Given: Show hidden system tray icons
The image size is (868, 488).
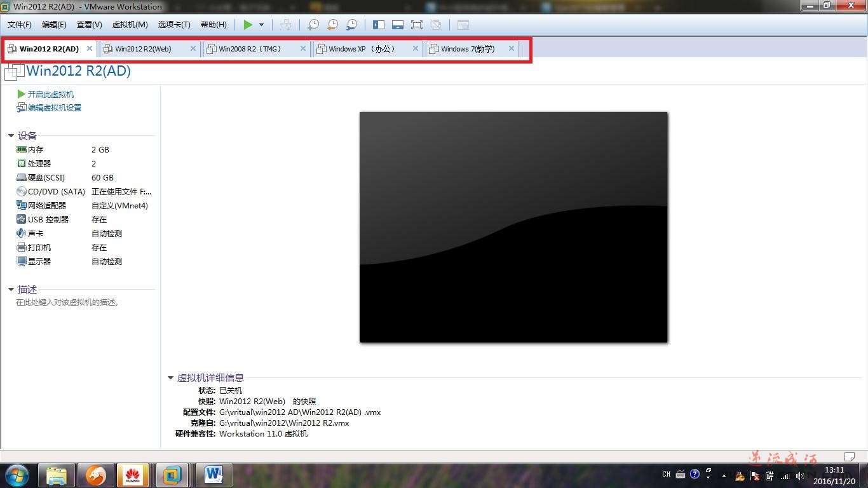Looking at the screenshot, I should click(x=724, y=475).
